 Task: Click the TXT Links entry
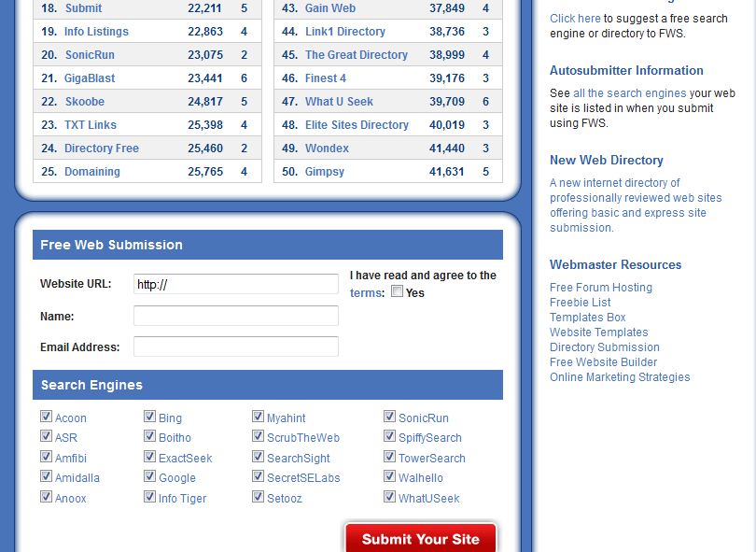[x=91, y=125]
